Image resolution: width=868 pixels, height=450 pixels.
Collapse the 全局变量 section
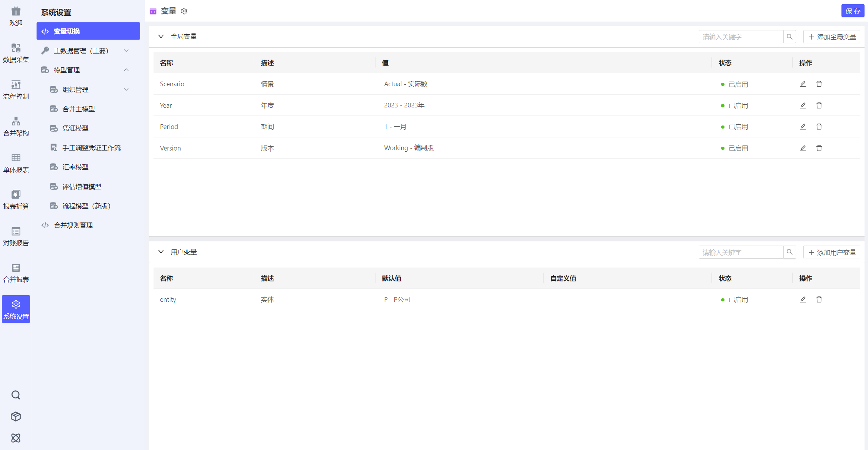[x=161, y=37]
